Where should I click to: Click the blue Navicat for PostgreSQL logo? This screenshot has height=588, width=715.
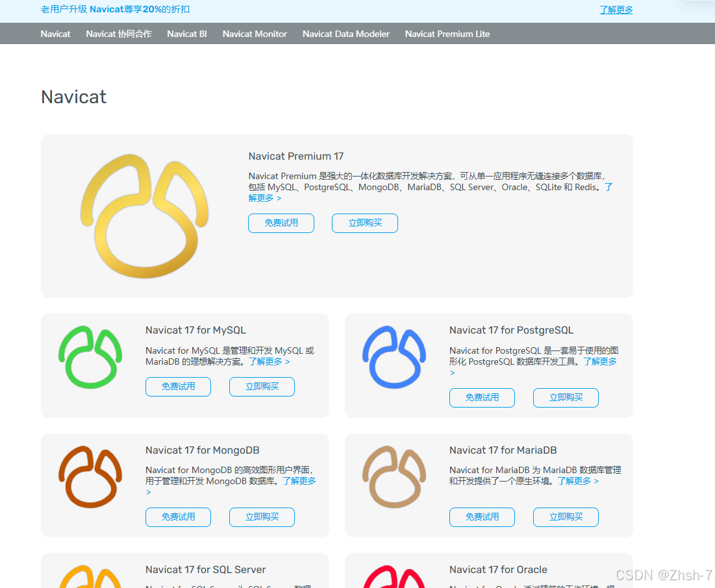click(394, 357)
